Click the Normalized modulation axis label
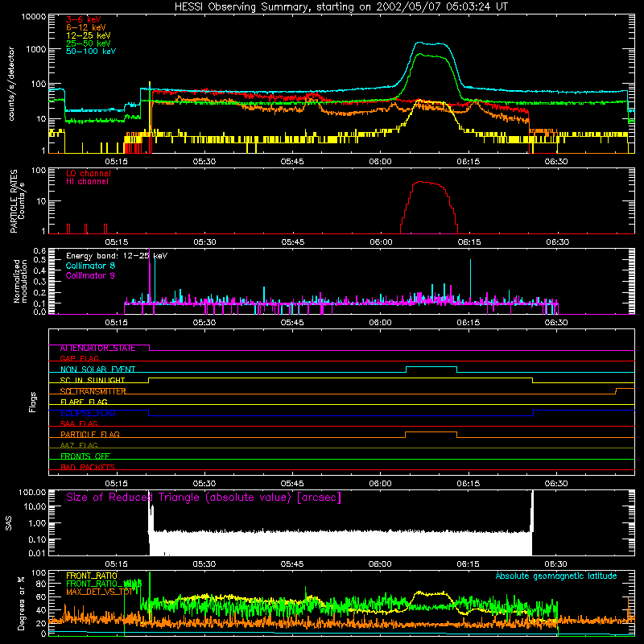The height and width of the screenshot is (644, 644). (x=20, y=281)
